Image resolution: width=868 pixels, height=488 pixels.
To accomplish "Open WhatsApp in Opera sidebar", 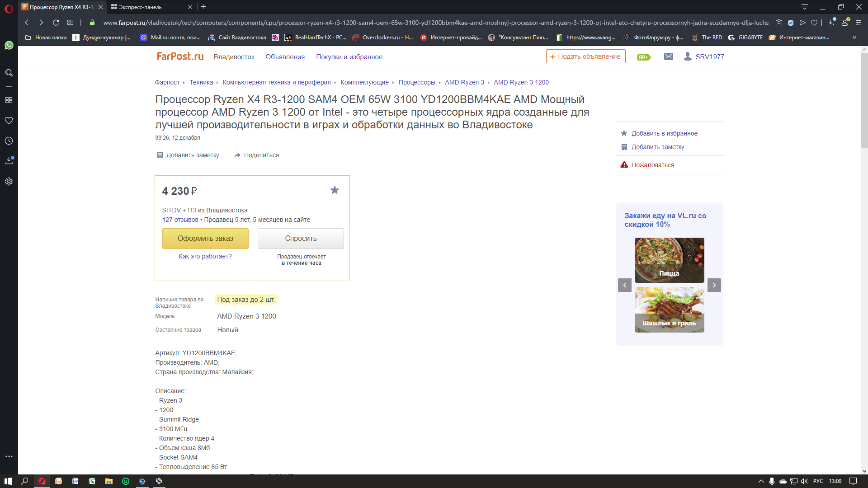I will (9, 45).
